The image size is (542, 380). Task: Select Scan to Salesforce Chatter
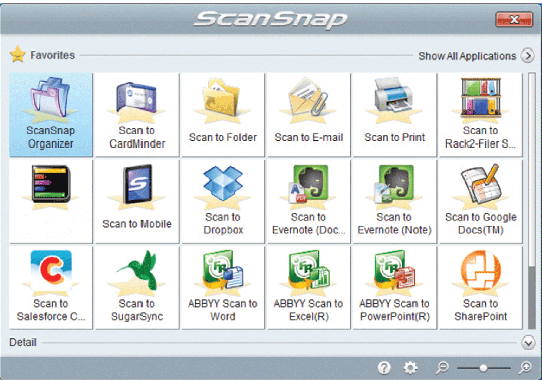pyautogui.click(x=51, y=287)
